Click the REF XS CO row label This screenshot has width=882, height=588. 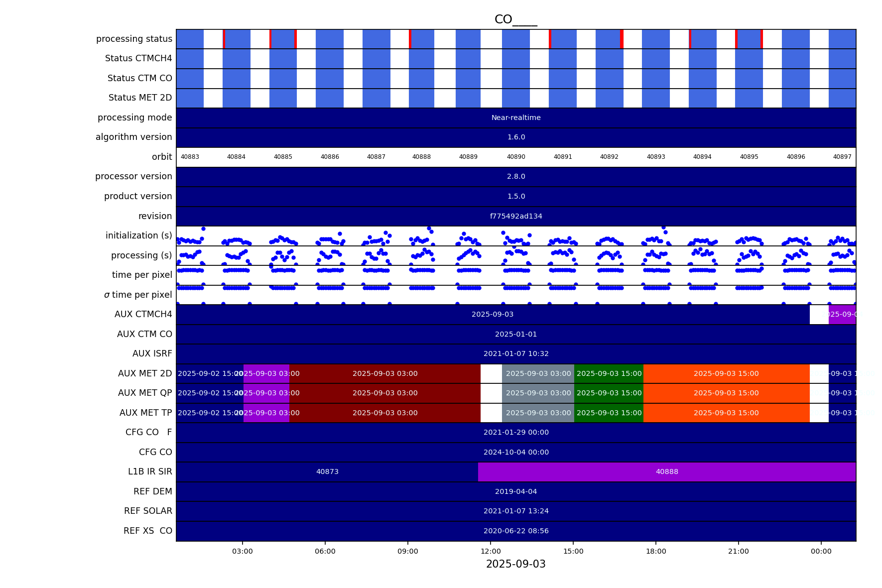[147, 531]
